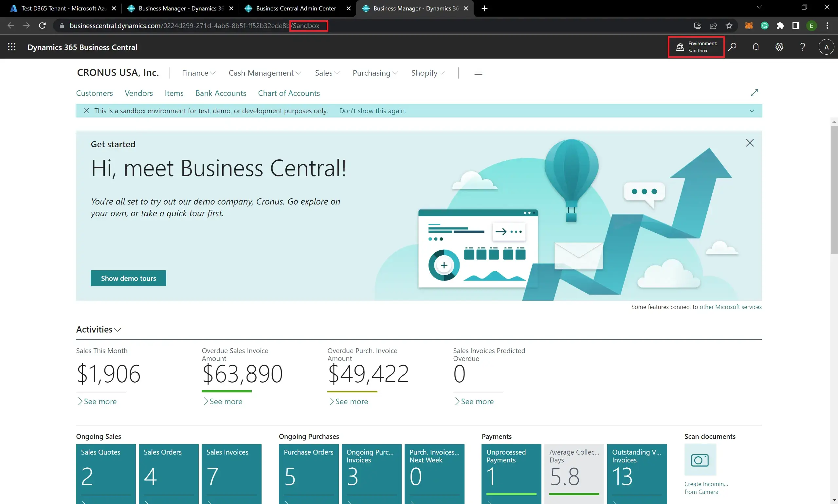Open the Sales Quotes tile
This screenshot has width=838, height=504.
(x=106, y=474)
